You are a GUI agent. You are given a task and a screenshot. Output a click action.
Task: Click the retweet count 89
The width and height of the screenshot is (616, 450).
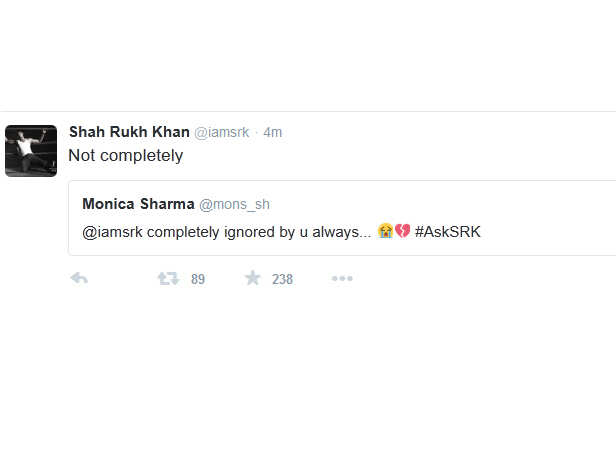pos(198,279)
